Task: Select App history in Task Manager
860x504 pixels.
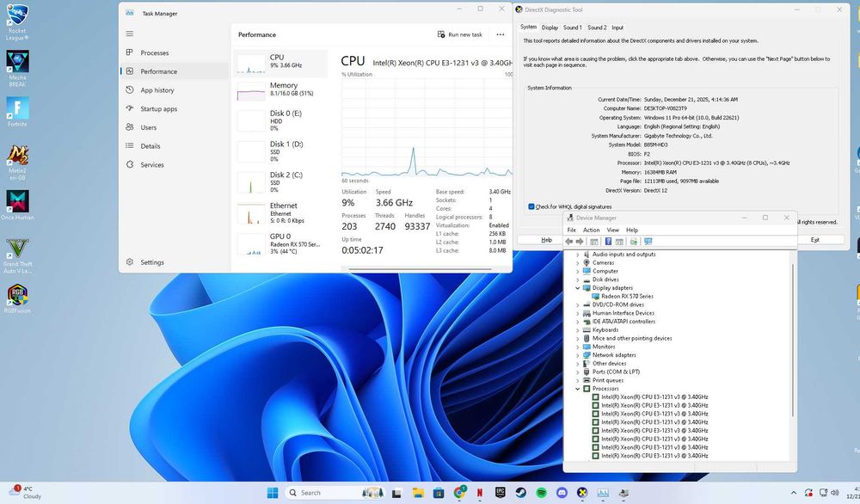Action: (174, 90)
